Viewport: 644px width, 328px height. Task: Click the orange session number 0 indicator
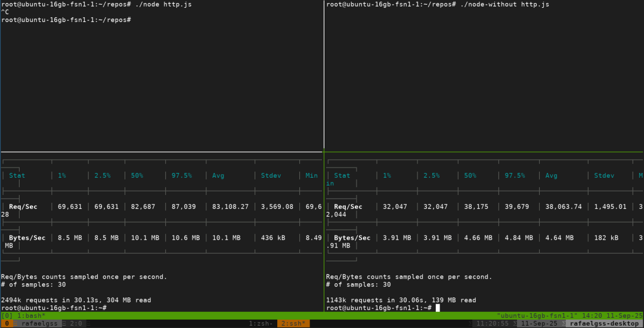click(7, 323)
